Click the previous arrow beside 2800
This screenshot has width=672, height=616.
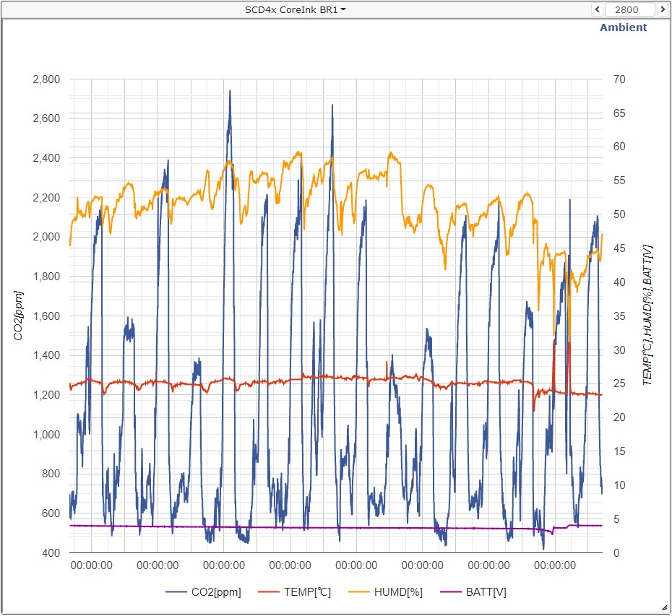coord(597,9)
